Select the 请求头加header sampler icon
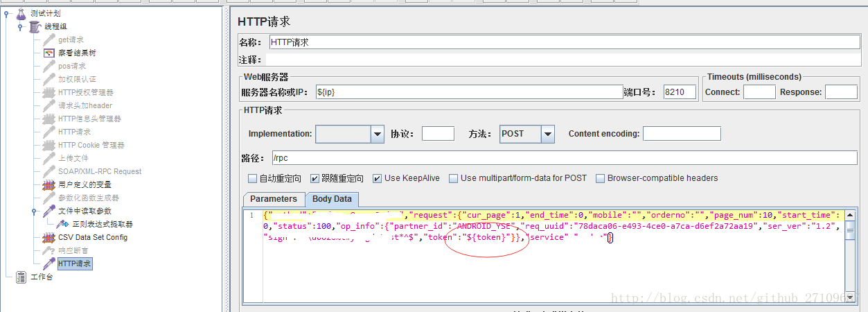 [48, 105]
